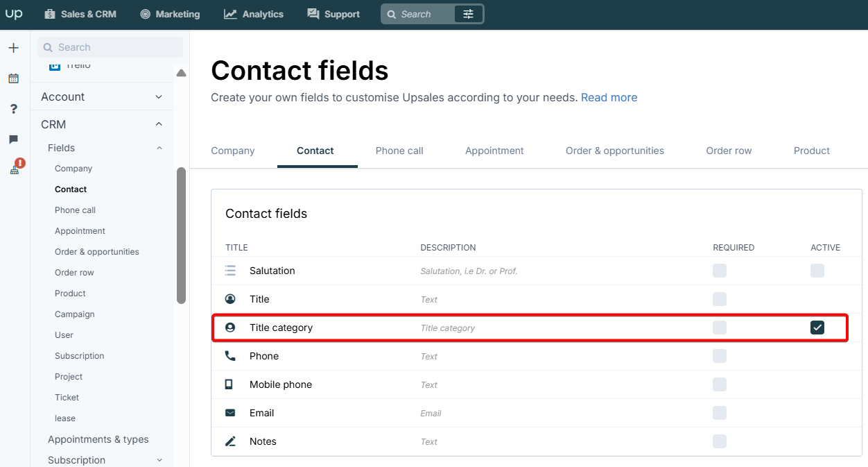Enable the Active checkbox for Salutation
Image resolution: width=868 pixels, height=467 pixels.
pyautogui.click(x=817, y=271)
